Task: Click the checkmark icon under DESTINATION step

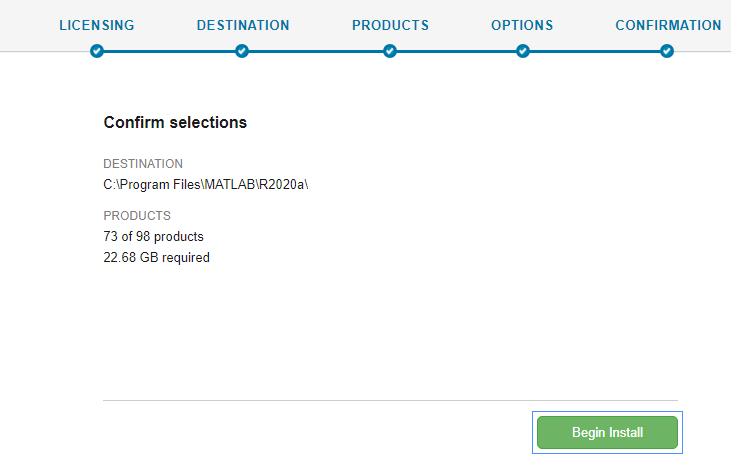Action: [x=242, y=51]
